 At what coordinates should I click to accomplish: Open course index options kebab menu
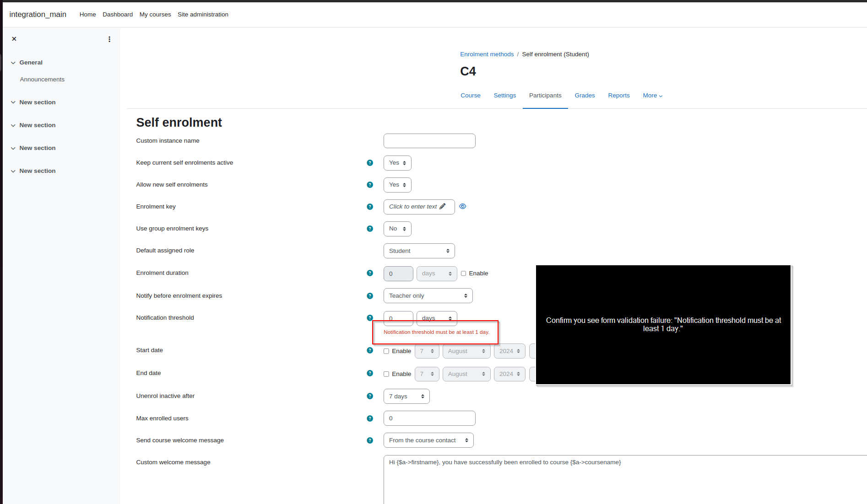109,39
